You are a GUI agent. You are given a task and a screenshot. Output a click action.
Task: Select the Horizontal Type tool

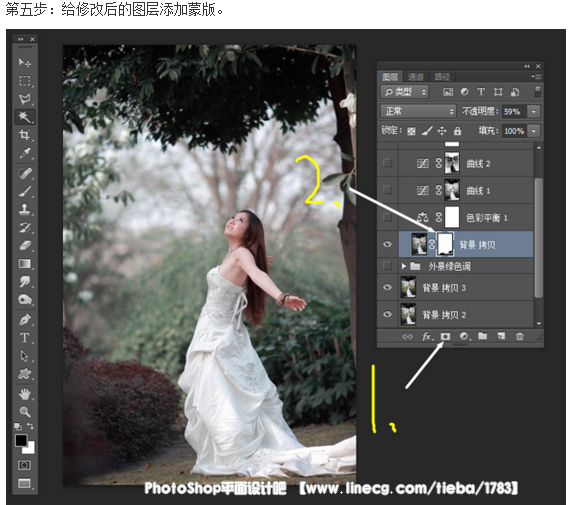(25, 338)
